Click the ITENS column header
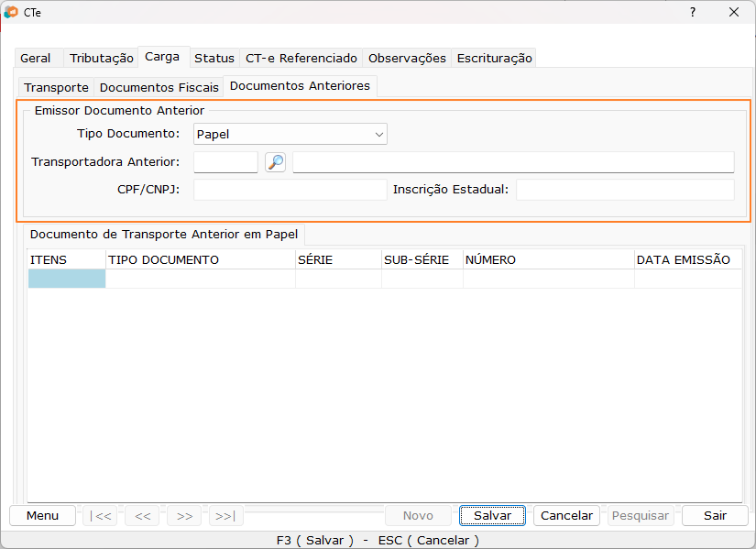756x549 pixels. pos(67,259)
